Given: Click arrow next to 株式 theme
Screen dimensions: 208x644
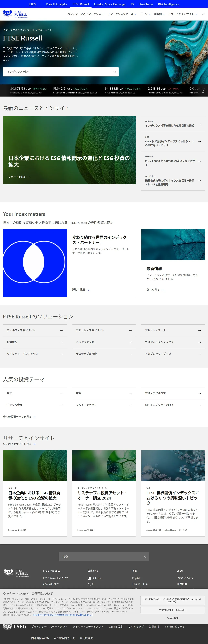Looking at the screenshot, I should coord(61,393).
